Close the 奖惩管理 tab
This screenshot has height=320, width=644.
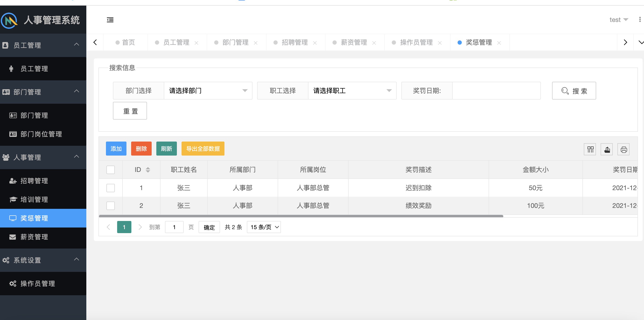pos(499,43)
